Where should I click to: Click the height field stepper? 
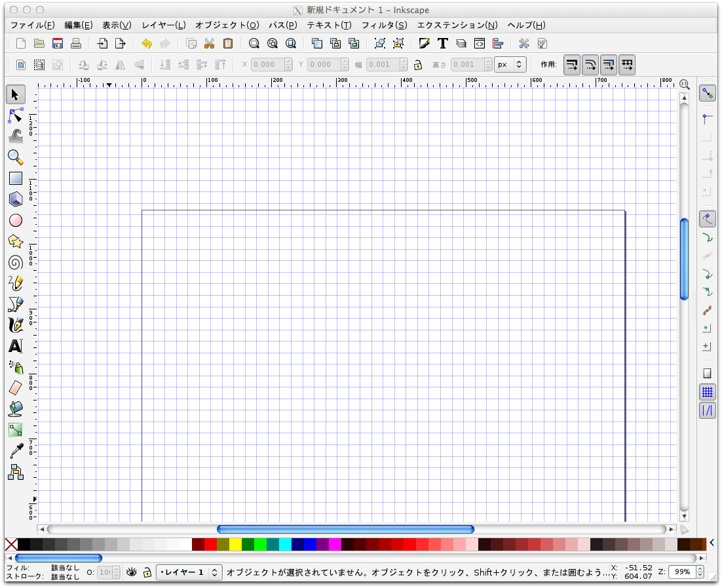[x=489, y=64]
